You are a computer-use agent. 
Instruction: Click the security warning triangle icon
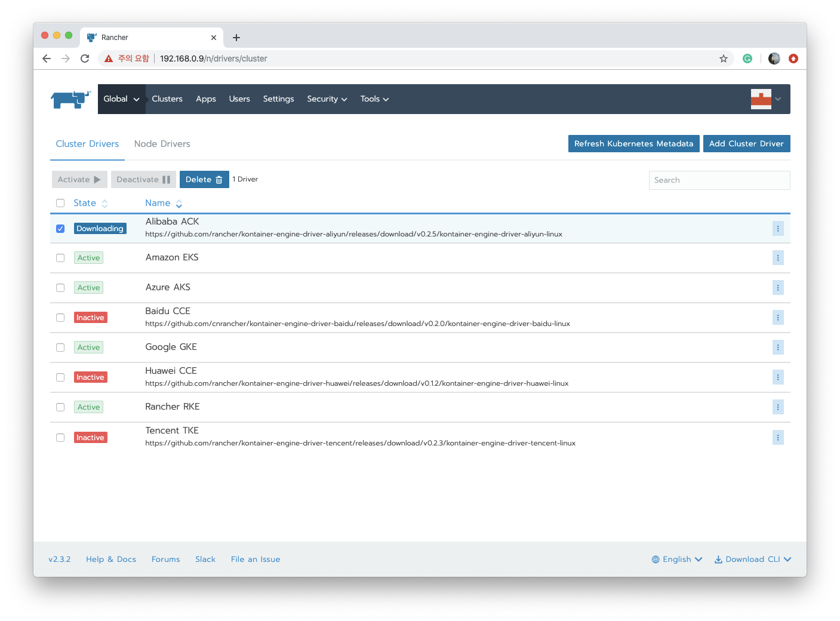pyautogui.click(x=109, y=59)
